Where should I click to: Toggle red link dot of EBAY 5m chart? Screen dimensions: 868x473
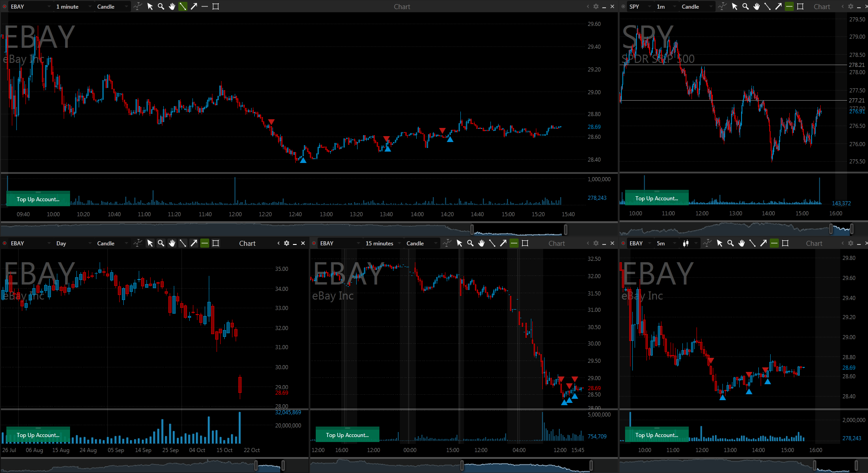[x=623, y=243]
